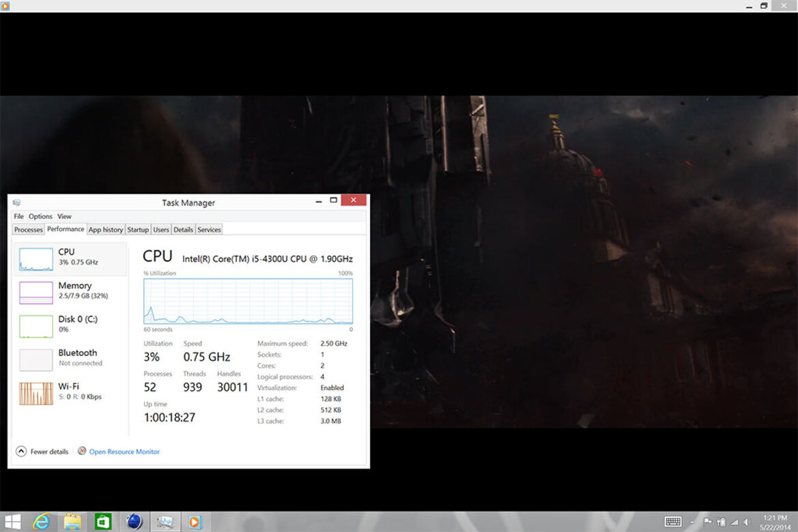The width and height of the screenshot is (798, 532).
Task: Select the Performance tab
Action: pyautogui.click(x=66, y=229)
